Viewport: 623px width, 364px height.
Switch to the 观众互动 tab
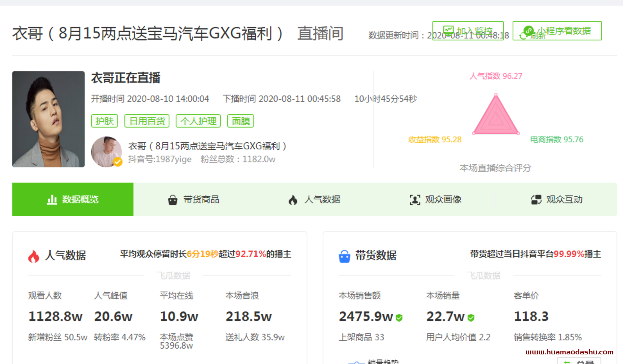click(557, 199)
